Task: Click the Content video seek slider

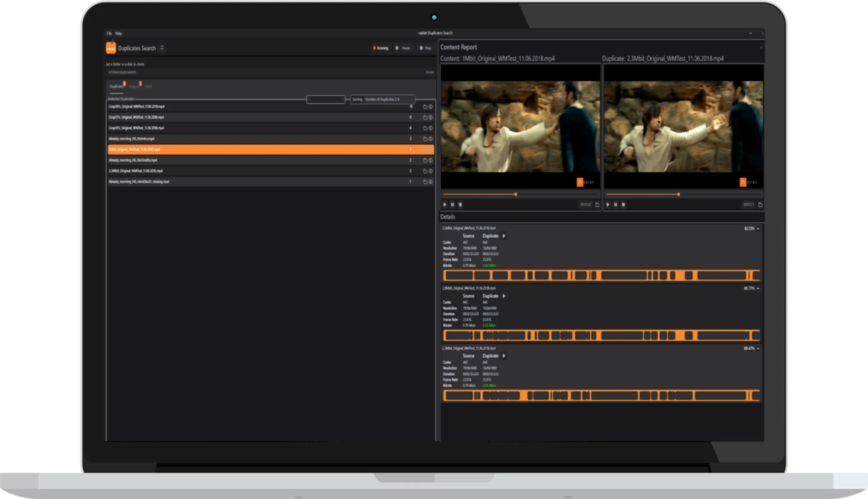Action: pyautogui.click(x=520, y=194)
